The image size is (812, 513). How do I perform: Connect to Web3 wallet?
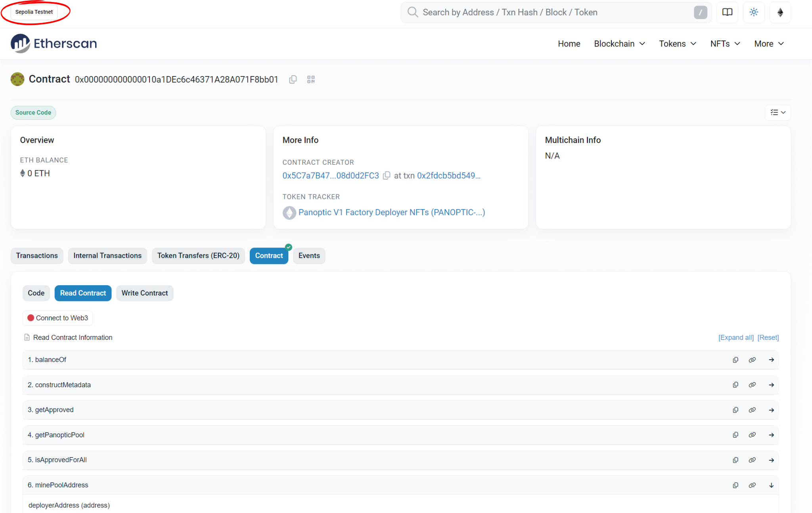pyautogui.click(x=58, y=318)
